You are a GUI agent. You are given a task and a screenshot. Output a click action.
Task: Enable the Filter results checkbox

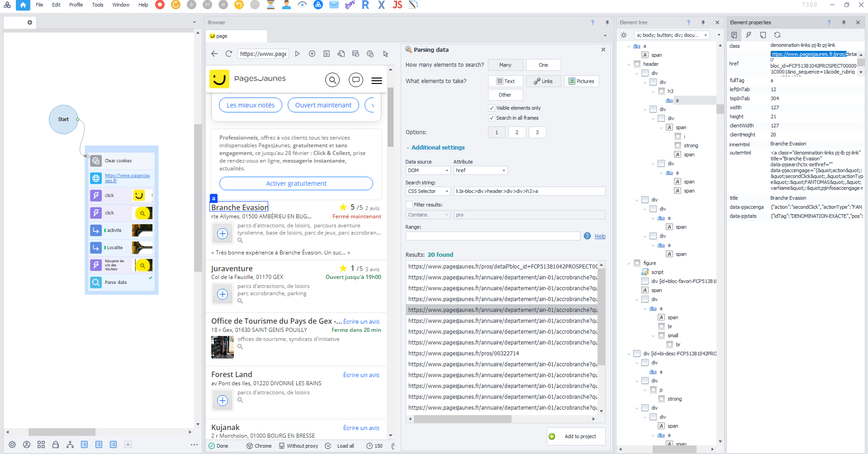409,204
